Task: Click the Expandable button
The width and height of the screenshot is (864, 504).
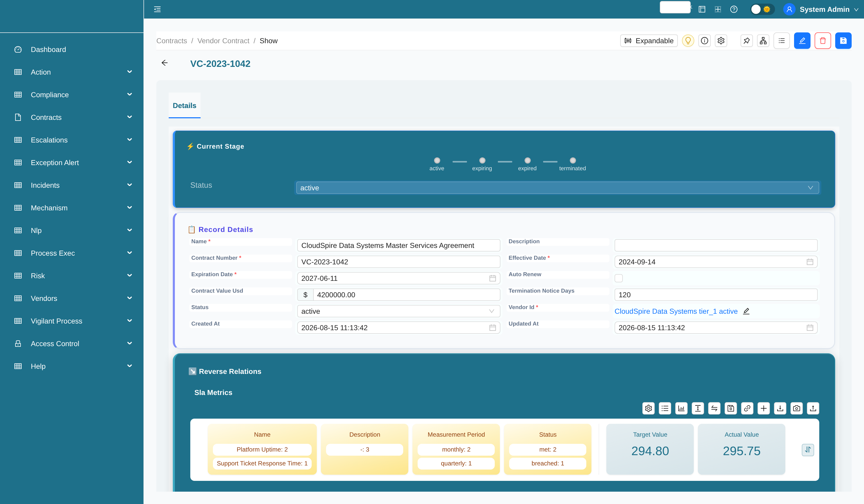Action: pos(649,41)
